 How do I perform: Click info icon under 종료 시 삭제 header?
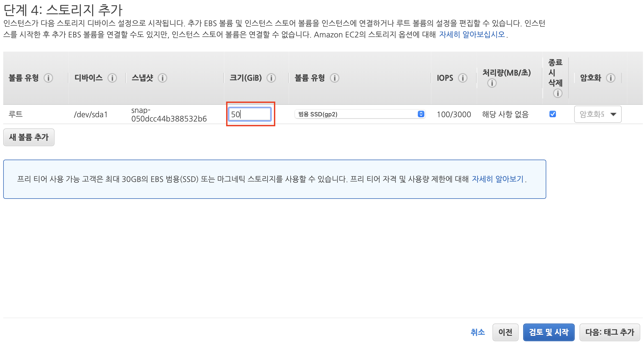pyautogui.click(x=558, y=93)
